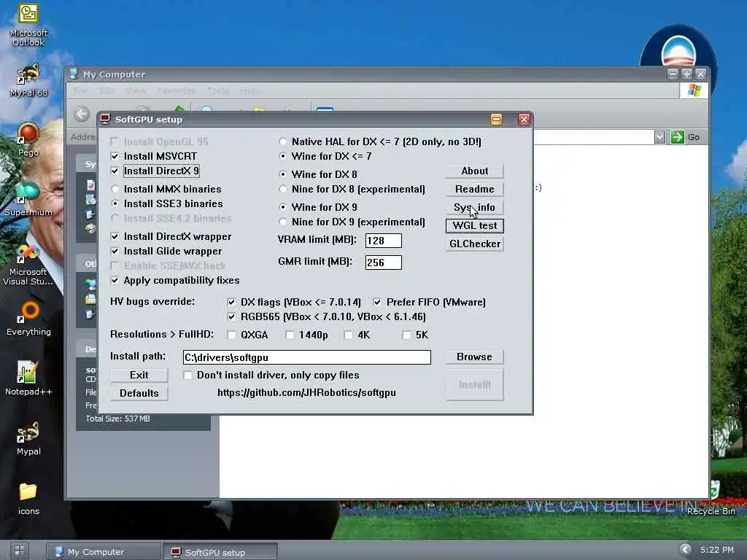Image resolution: width=747 pixels, height=560 pixels.
Task: Open Pego desktop shortcut
Action: coord(28,140)
